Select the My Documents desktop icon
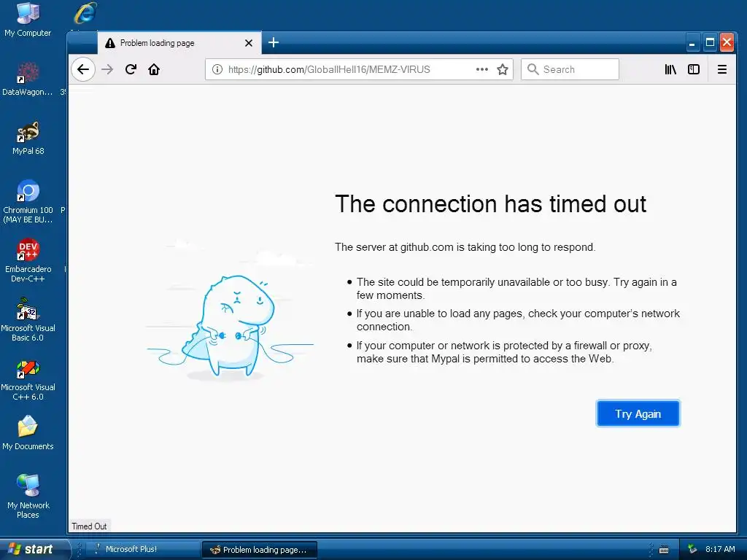The height and width of the screenshot is (560, 747). pyautogui.click(x=28, y=433)
